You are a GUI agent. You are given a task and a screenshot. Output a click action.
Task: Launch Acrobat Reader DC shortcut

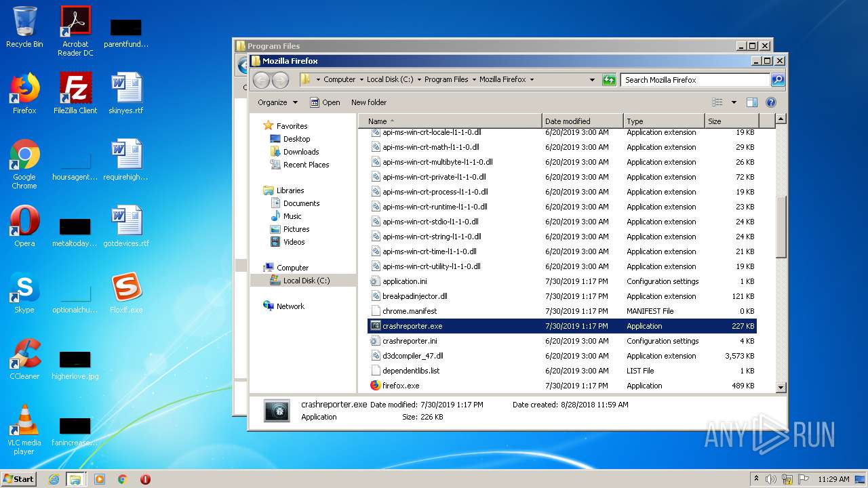click(x=75, y=31)
